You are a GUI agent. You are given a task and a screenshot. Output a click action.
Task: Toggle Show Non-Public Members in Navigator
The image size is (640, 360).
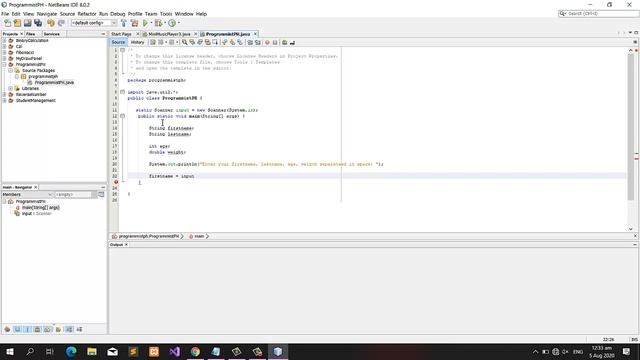coord(38,329)
